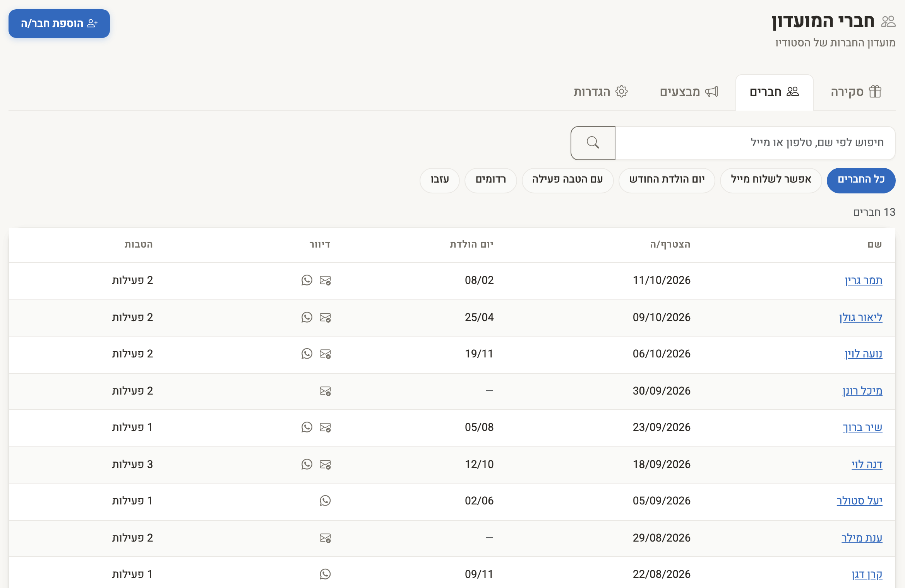The width and height of the screenshot is (905, 588).
Task: Click the יום הולדת column header
Action: point(471,244)
